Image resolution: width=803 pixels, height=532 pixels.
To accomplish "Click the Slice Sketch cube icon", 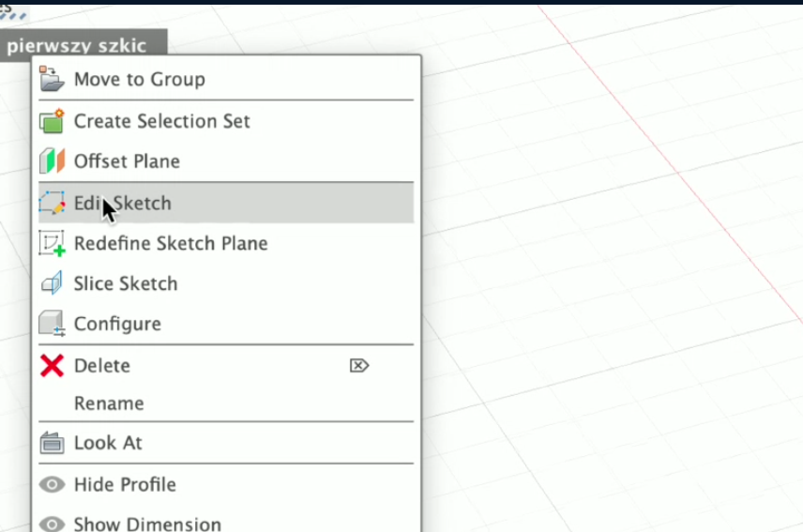I will coord(52,283).
